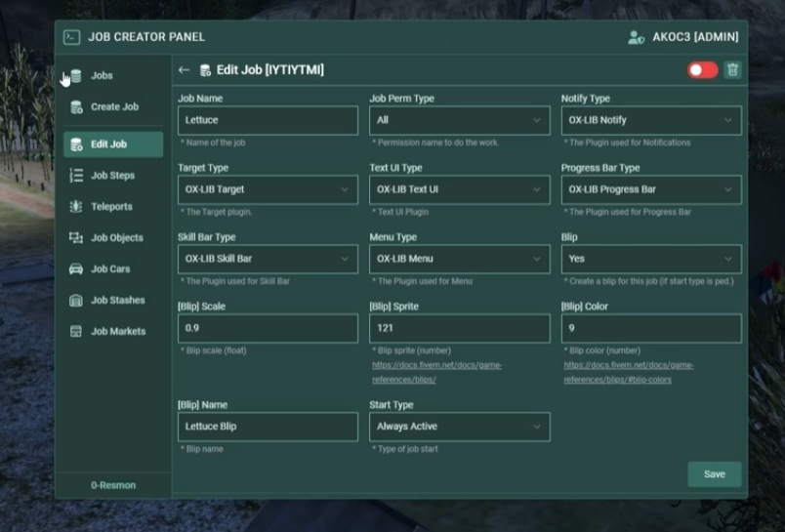Screen dimensions: 785x532
Task: Open the Blip Yes/No dropdown
Action: 651,259
